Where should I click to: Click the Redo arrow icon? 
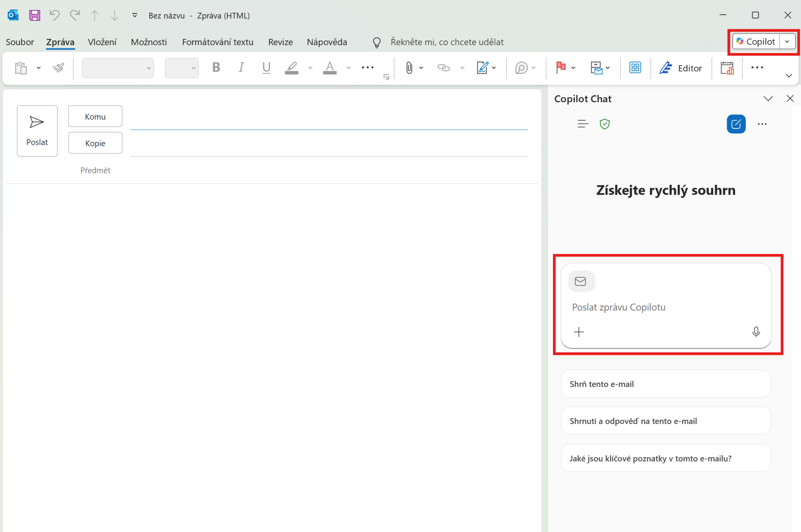[x=75, y=15]
